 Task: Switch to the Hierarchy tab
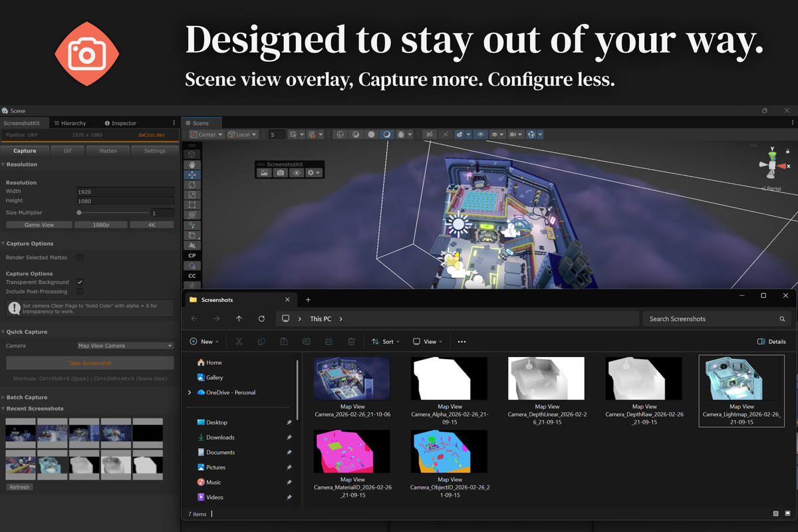click(70, 123)
